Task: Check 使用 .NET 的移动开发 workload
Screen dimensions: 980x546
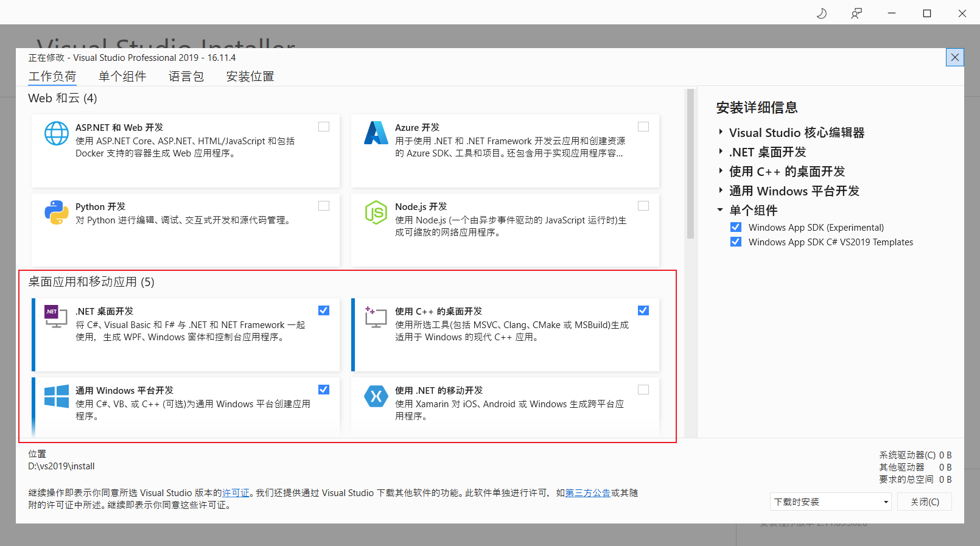Action: pos(643,390)
